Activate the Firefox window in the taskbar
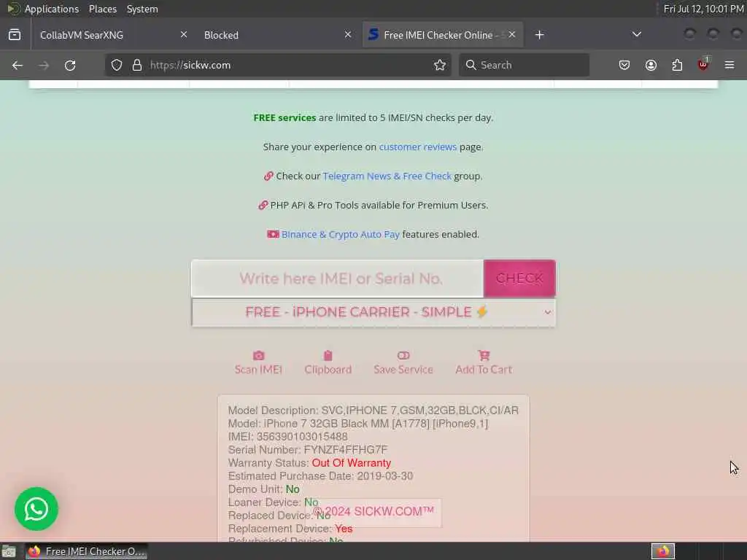This screenshot has width=747, height=560. tap(87, 551)
